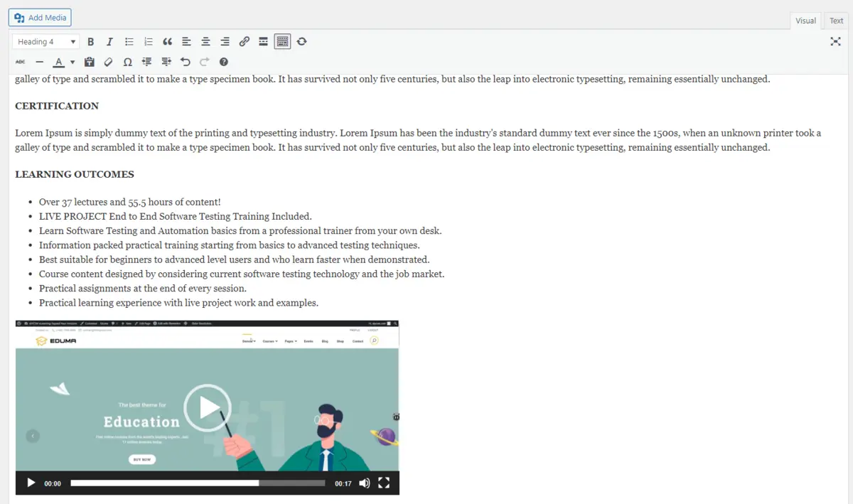Increase the indent
The image size is (853, 504).
click(166, 62)
